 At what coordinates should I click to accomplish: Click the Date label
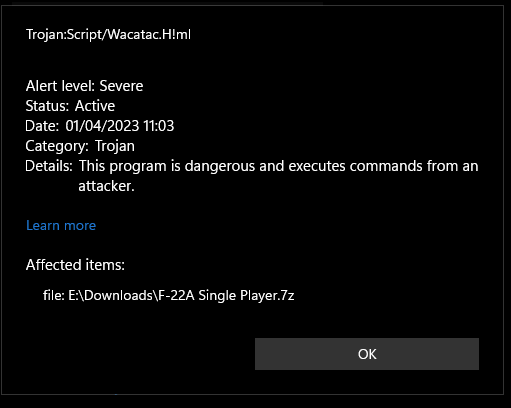pyautogui.click(x=42, y=126)
